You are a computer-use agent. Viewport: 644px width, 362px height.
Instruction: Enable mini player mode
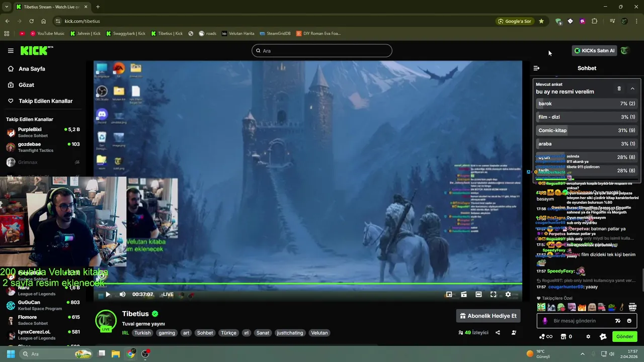point(449,295)
